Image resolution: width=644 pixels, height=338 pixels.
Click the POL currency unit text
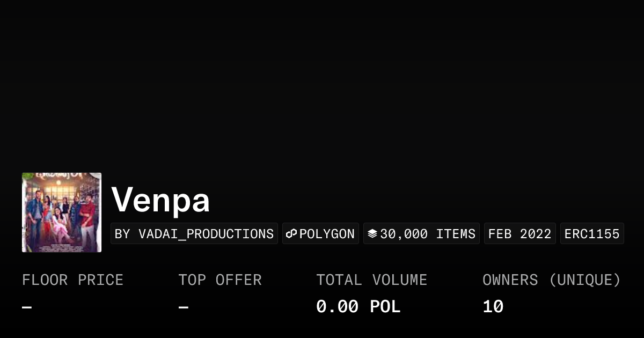[x=385, y=307]
